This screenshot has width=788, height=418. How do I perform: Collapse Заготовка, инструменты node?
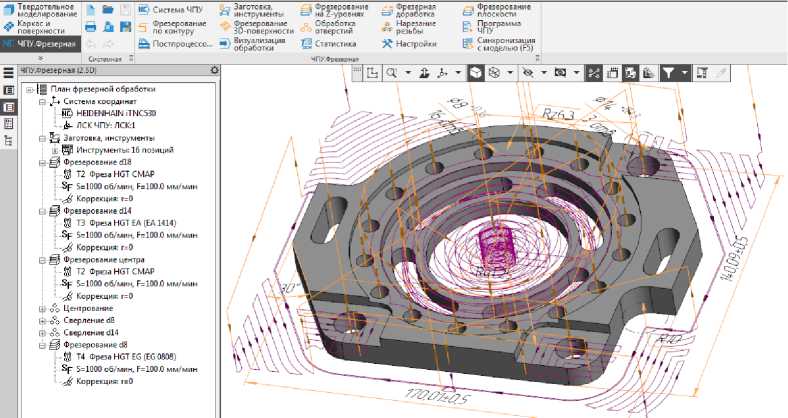point(43,138)
